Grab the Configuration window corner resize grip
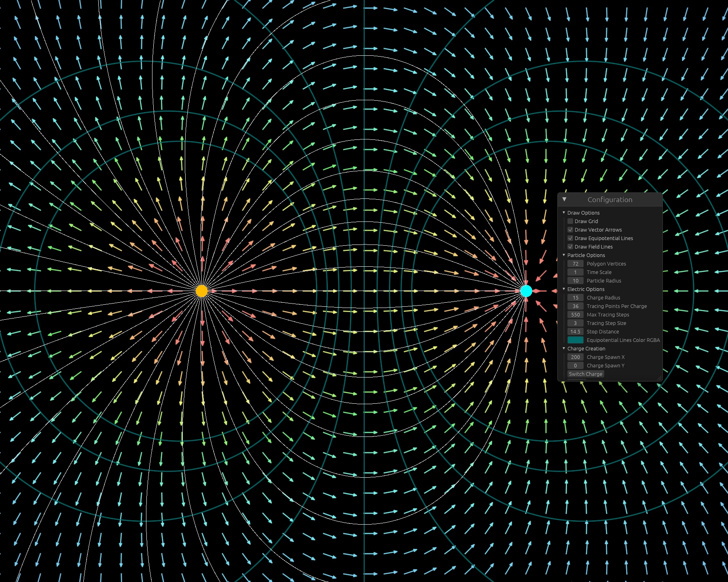Image resolution: width=728 pixels, height=582 pixels. (660, 378)
